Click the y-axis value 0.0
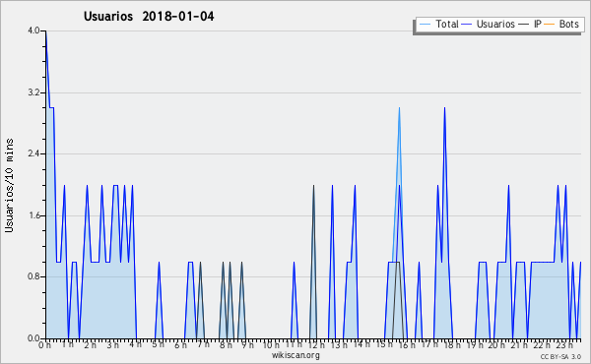This screenshot has height=364, width=591. pos(33,338)
